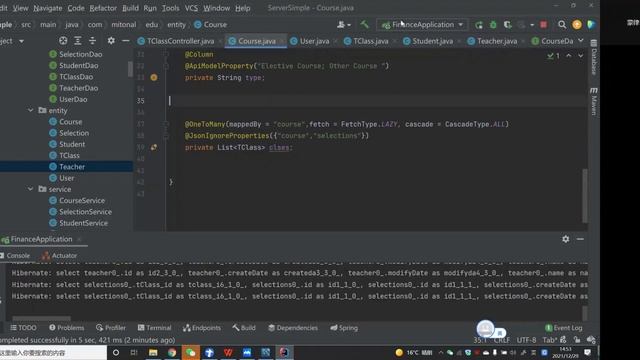Open the Build menu
Screen dimensions: 640x360
point(130,8)
